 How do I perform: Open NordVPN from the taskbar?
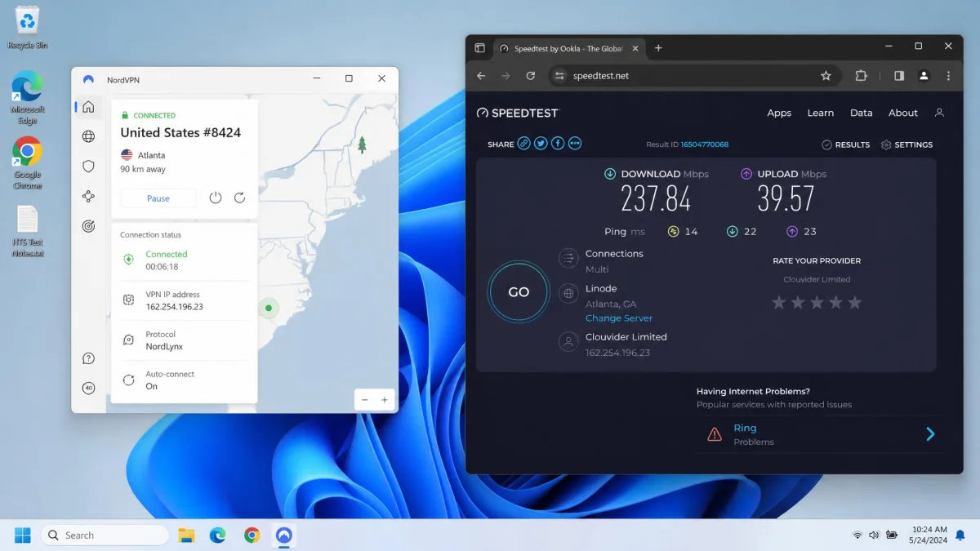(x=283, y=535)
